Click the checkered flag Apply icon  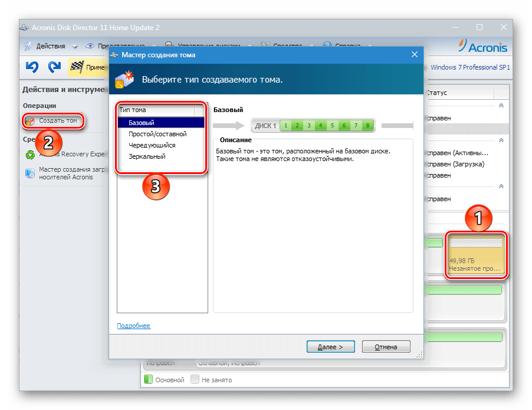[77, 67]
